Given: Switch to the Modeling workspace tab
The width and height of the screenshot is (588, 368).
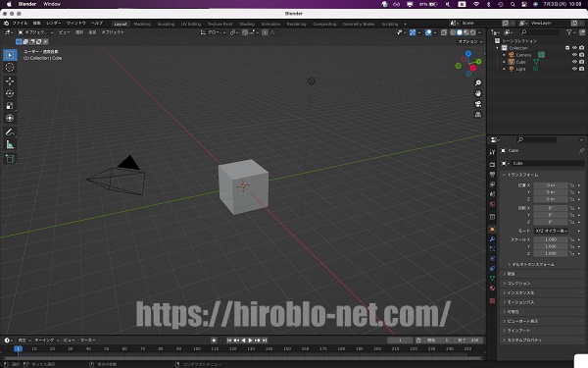Looking at the screenshot, I should [142, 24].
